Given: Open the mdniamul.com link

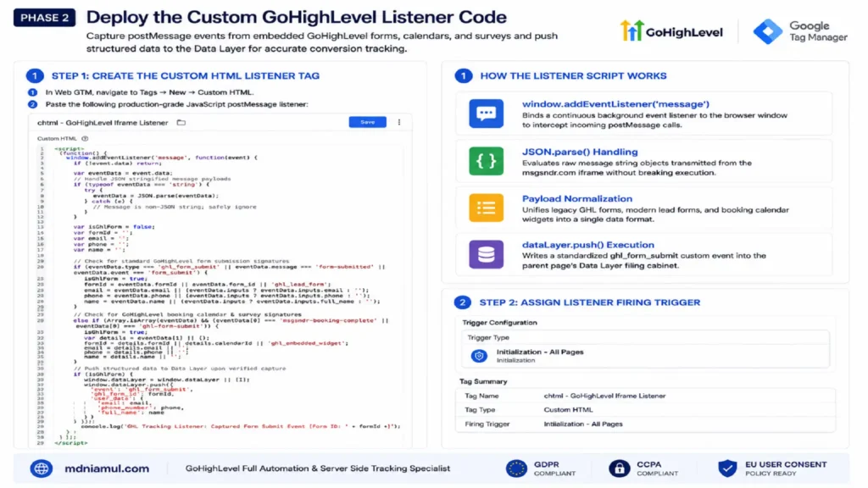Looking at the screenshot, I should [x=107, y=469].
